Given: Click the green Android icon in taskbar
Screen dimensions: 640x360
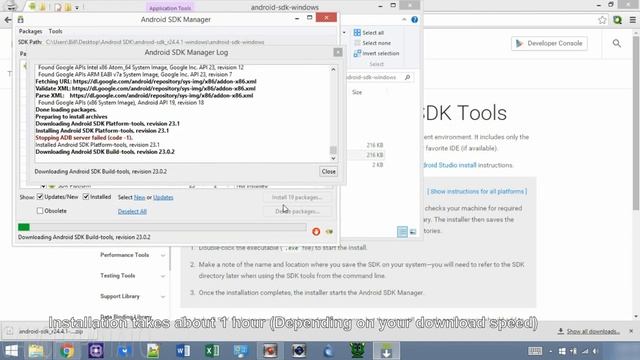Looking at the screenshot, I should point(357,351).
